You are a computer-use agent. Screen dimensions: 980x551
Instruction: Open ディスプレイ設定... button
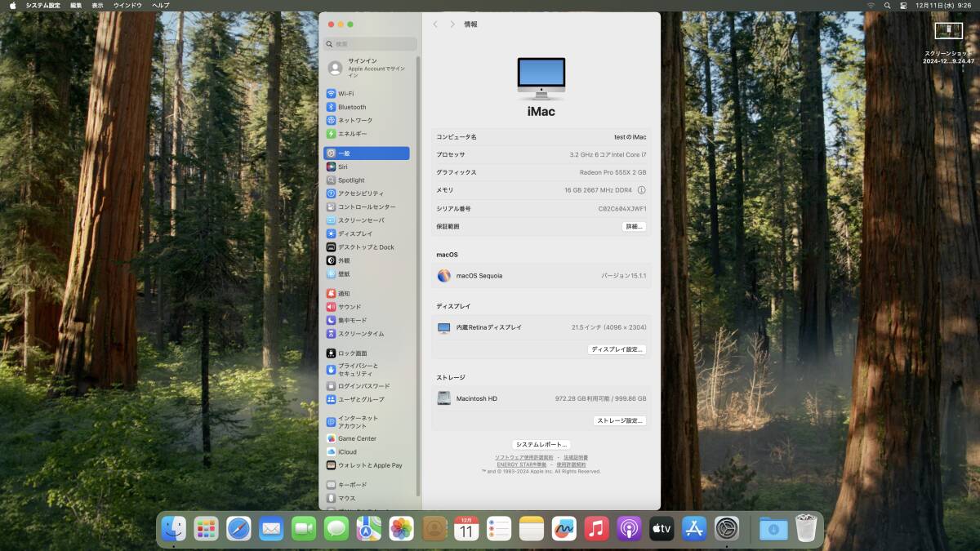click(617, 349)
